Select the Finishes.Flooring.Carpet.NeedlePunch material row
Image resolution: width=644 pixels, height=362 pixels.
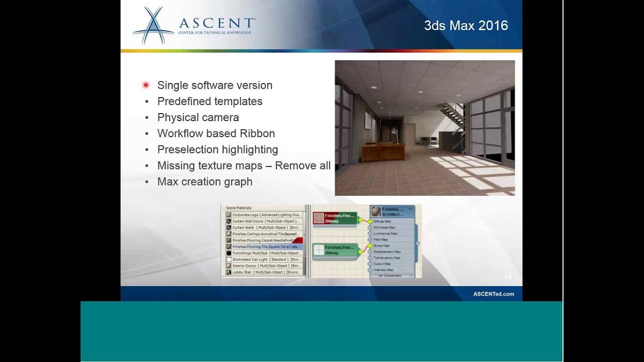pos(264,240)
